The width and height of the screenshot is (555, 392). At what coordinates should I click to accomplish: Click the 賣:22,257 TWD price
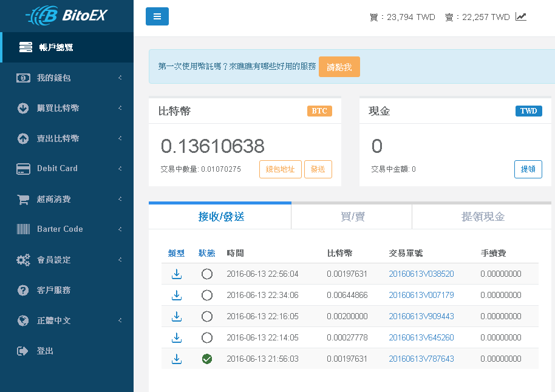(477, 17)
